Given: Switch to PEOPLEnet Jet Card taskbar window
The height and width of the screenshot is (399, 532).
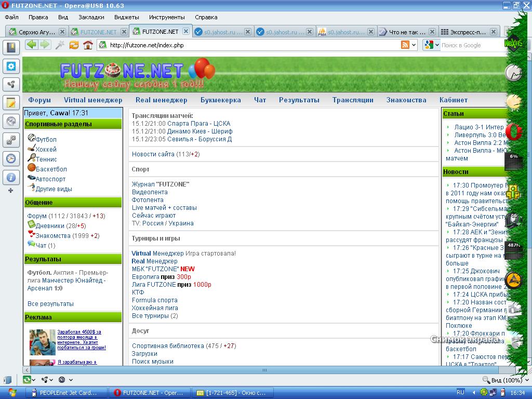Looking at the screenshot, I should [x=66, y=393].
